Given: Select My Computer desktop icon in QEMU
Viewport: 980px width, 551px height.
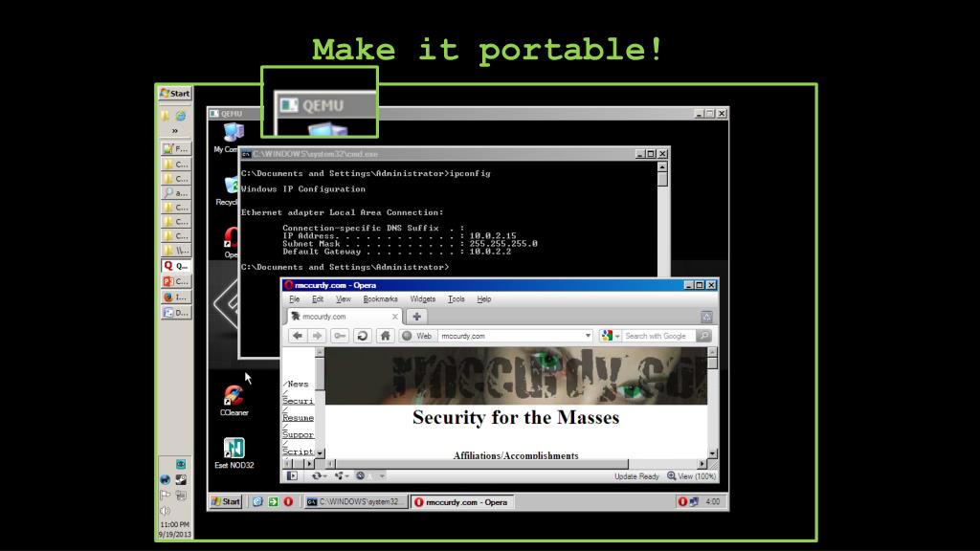Looking at the screenshot, I should (228, 138).
